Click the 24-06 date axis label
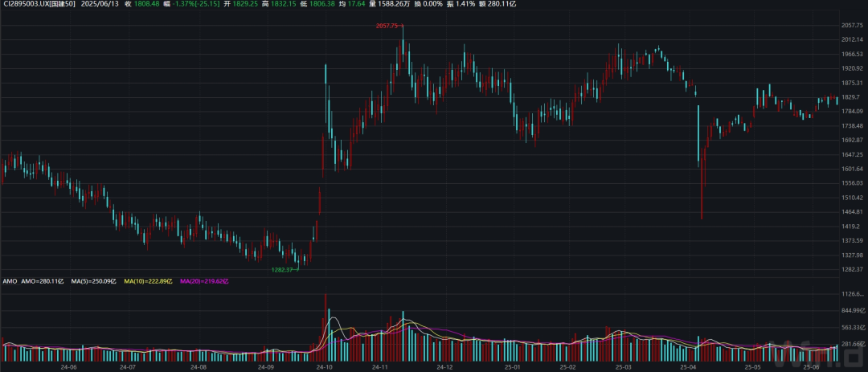The width and height of the screenshot is (868, 372). tap(69, 366)
